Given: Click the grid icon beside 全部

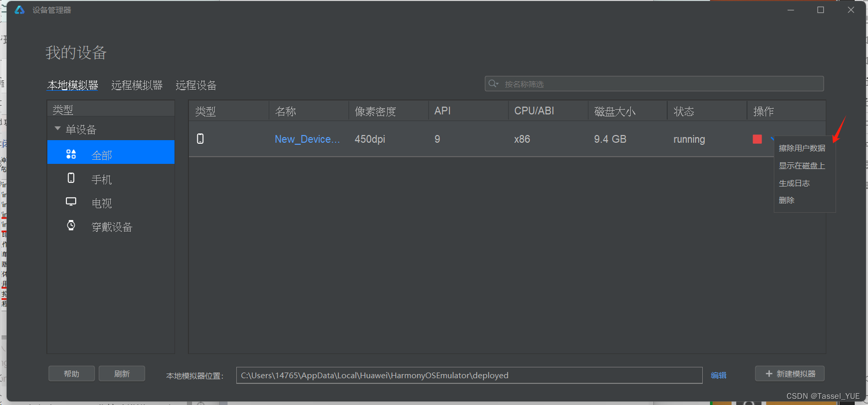Looking at the screenshot, I should (71, 154).
